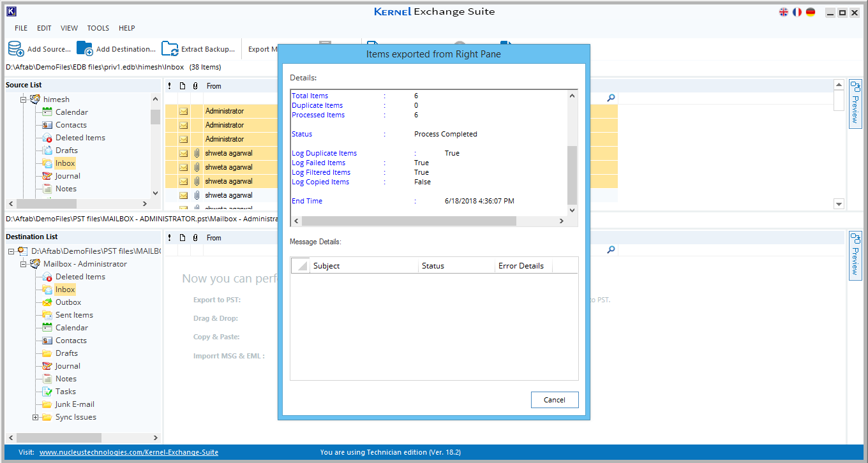The height and width of the screenshot is (463, 868).
Task: Open the EDIT menu
Action: point(44,28)
